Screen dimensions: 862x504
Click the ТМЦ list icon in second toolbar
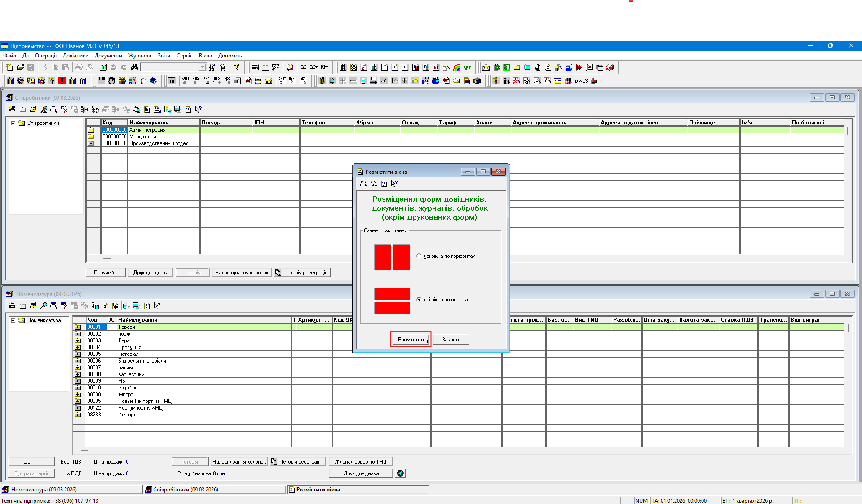click(102, 81)
